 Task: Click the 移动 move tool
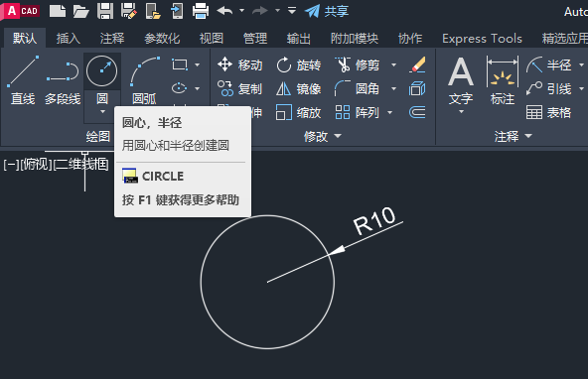click(x=240, y=64)
